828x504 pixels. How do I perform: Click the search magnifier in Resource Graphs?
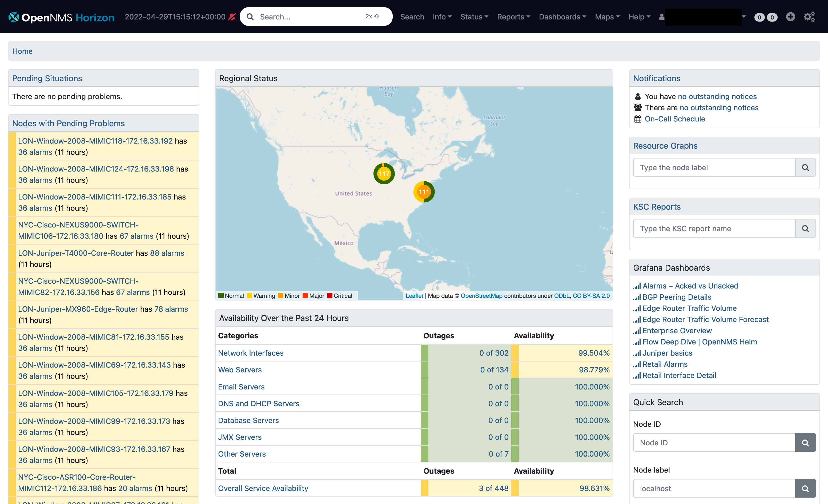pyautogui.click(x=806, y=167)
